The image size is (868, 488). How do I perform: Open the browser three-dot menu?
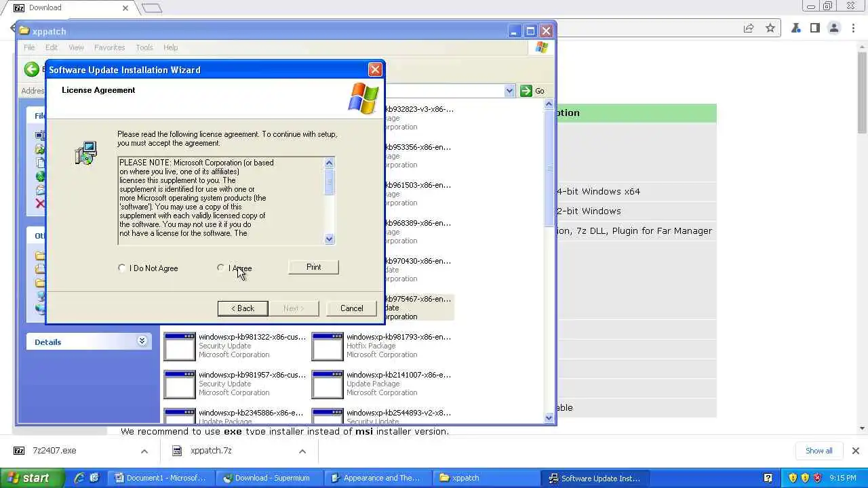pos(853,28)
